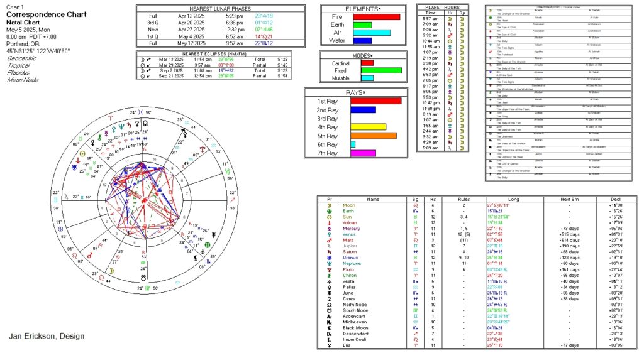Select the yellow Moon crescent on the chart wheel

click(111, 271)
